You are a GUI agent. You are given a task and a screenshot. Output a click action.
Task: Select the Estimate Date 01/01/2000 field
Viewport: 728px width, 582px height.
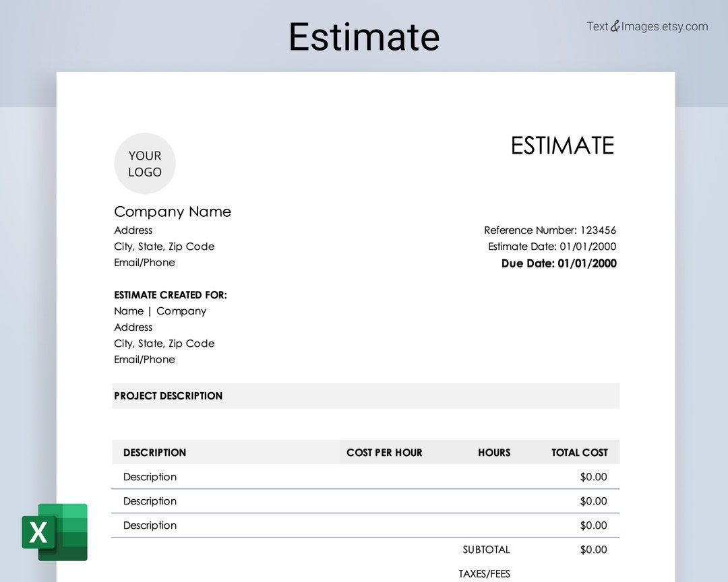point(553,247)
